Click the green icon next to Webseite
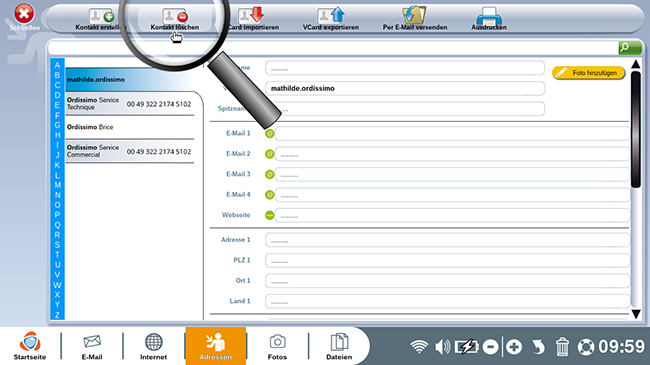650x365 pixels. 269,215
